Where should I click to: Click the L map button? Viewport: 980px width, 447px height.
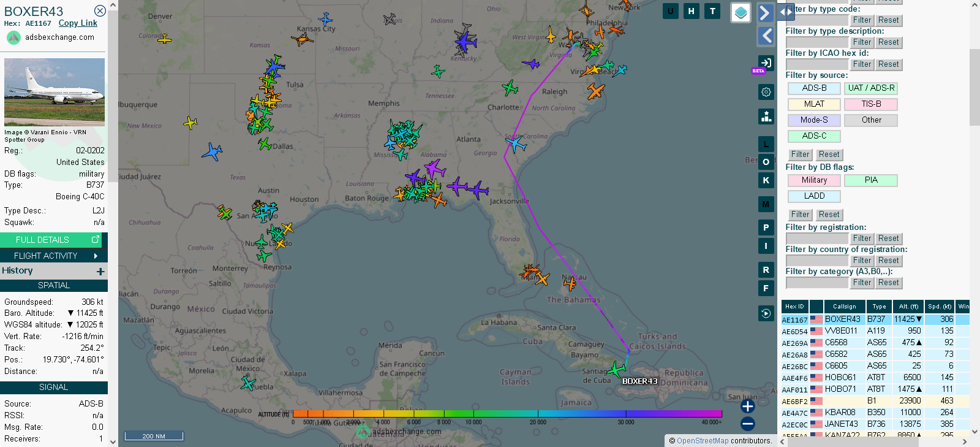pyautogui.click(x=766, y=144)
